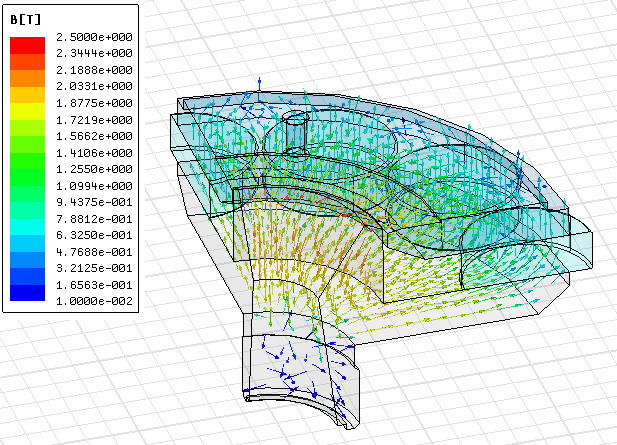Select the 4.7688e-001 legend value
This screenshot has height=445, width=617.
point(94,252)
